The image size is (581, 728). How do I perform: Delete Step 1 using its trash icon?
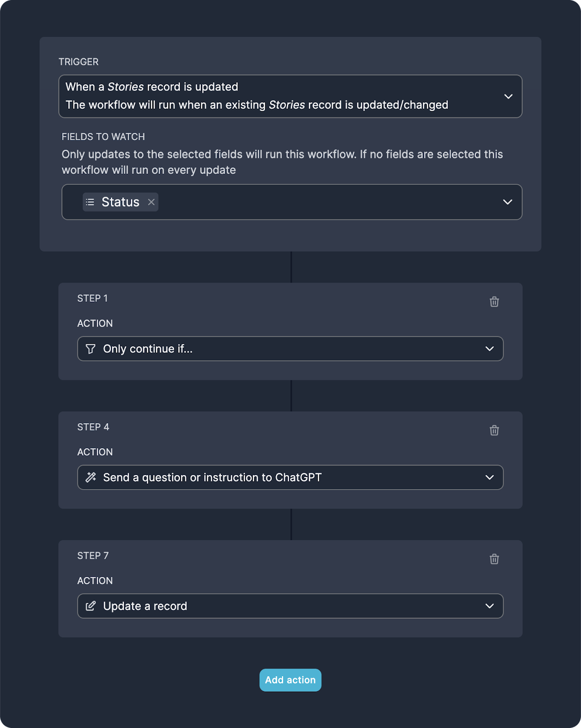click(494, 302)
